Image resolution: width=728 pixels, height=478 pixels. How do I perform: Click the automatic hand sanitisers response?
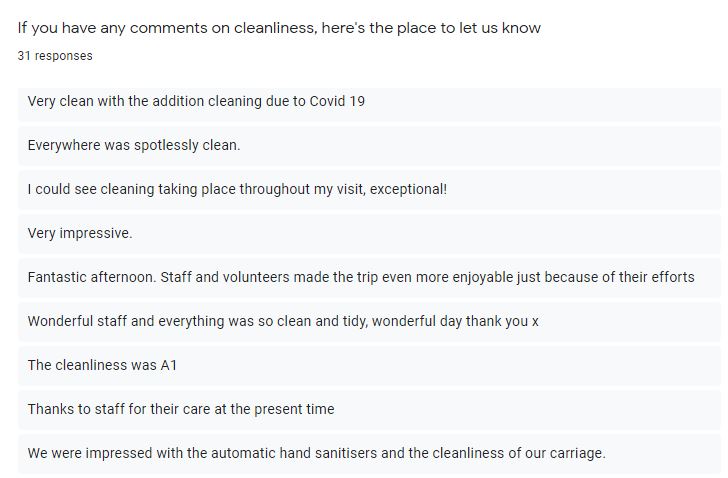[x=369, y=453]
